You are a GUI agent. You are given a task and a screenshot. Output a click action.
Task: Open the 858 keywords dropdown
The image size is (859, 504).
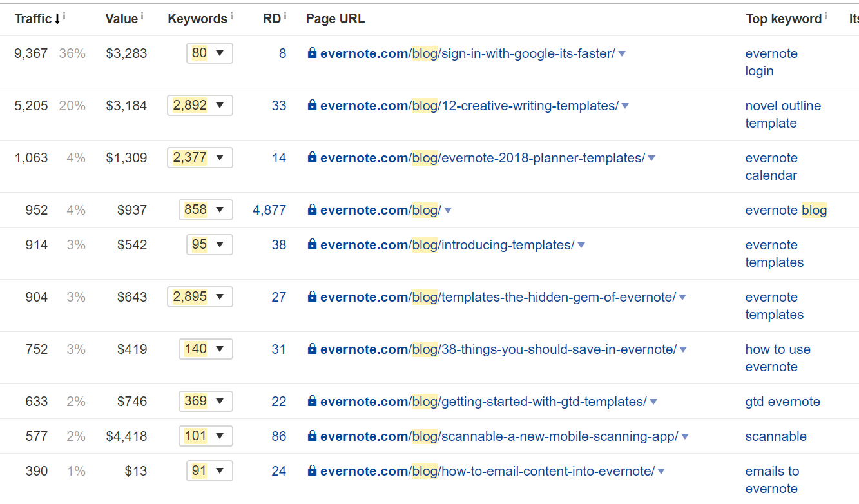206,210
